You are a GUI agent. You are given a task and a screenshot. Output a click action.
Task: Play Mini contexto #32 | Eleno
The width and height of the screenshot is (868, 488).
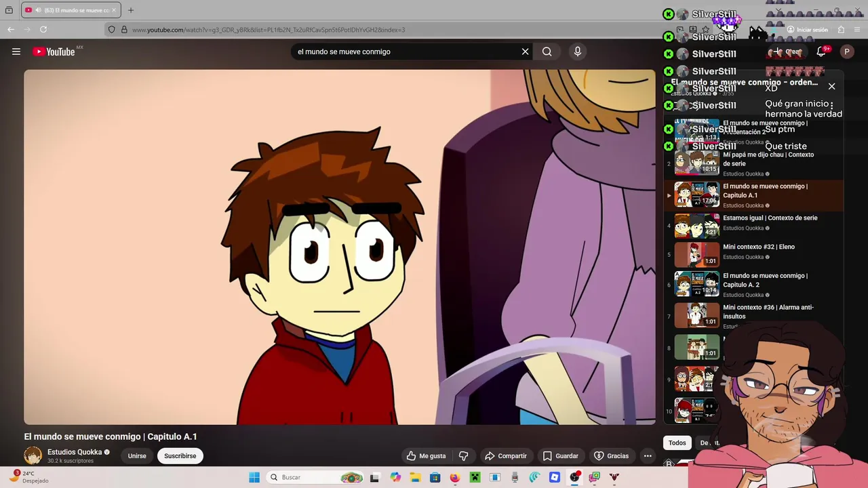[759, 247]
